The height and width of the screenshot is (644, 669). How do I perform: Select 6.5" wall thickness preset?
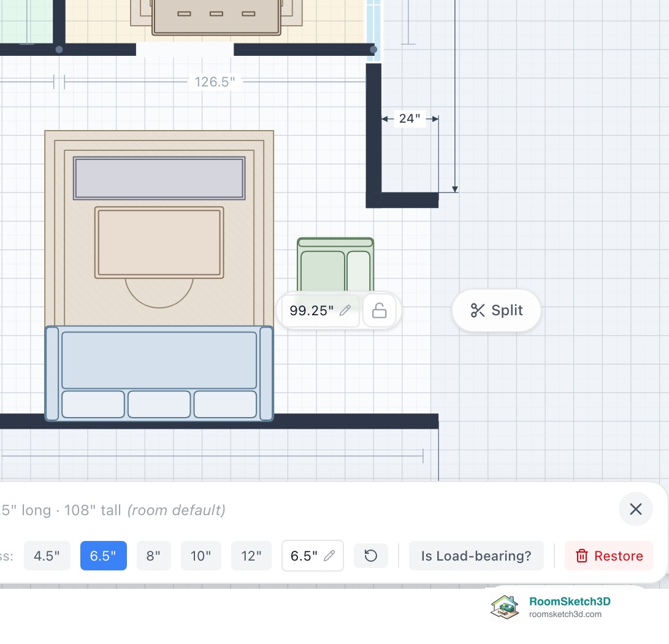[103, 556]
